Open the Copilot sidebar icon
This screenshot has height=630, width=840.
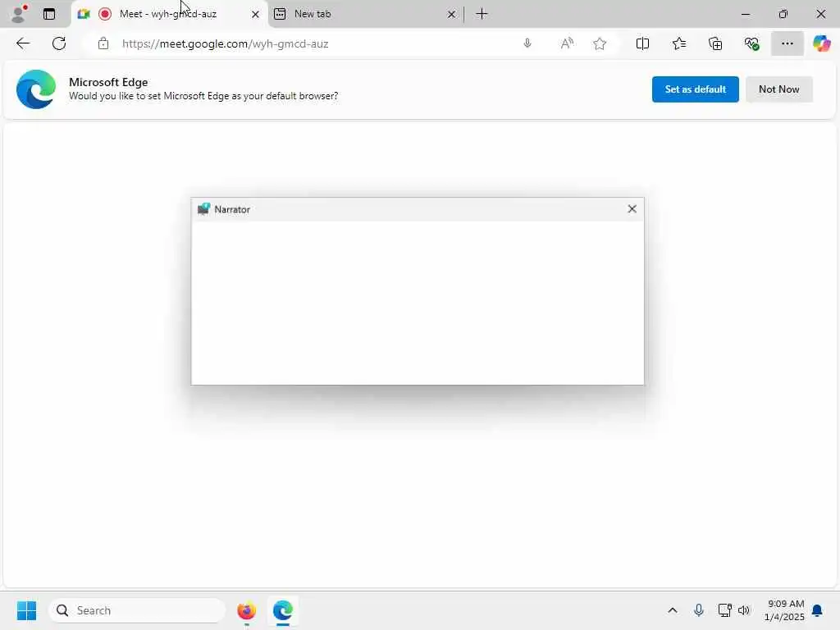pyautogui.click(x=821, y=43)
